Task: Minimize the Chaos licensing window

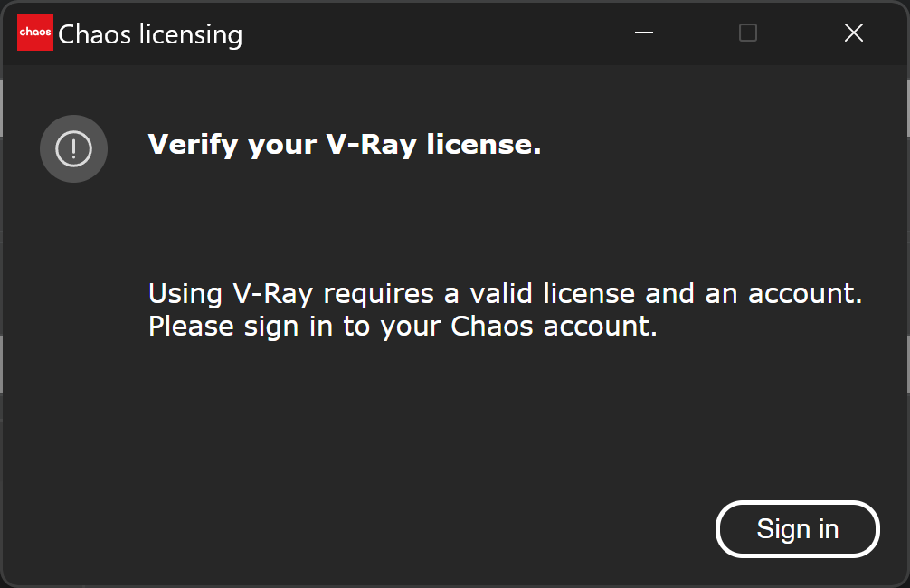Action: click(x=644, y=33)
